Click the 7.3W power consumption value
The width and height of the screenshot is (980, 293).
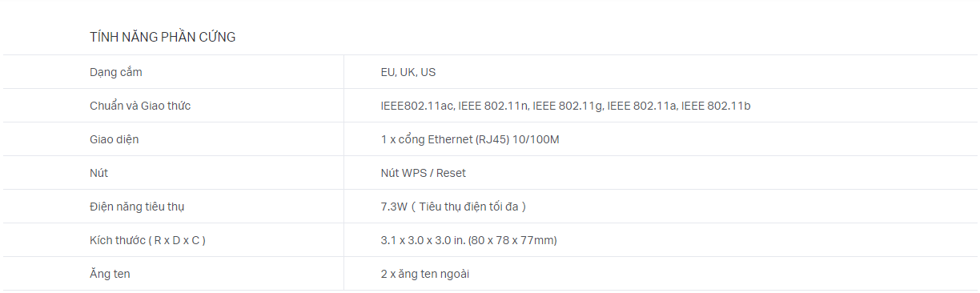tap(394, 207)
